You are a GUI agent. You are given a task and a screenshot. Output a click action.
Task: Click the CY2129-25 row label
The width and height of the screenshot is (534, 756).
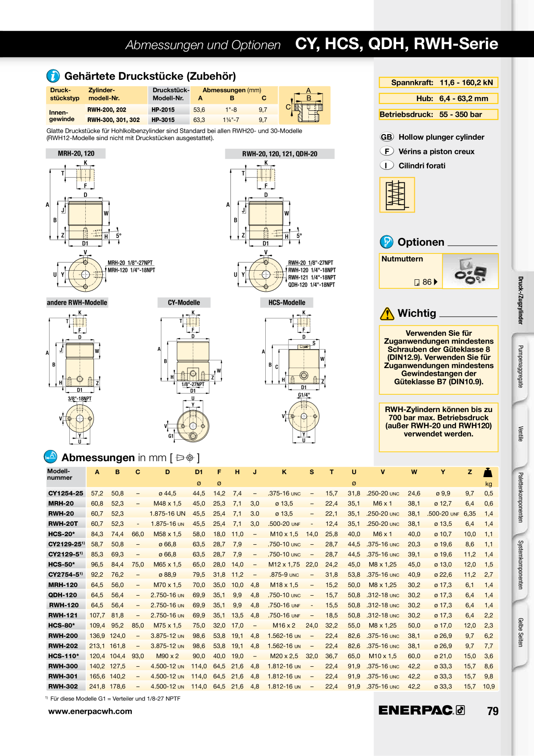pyautogui.click(x=66, y=544)
